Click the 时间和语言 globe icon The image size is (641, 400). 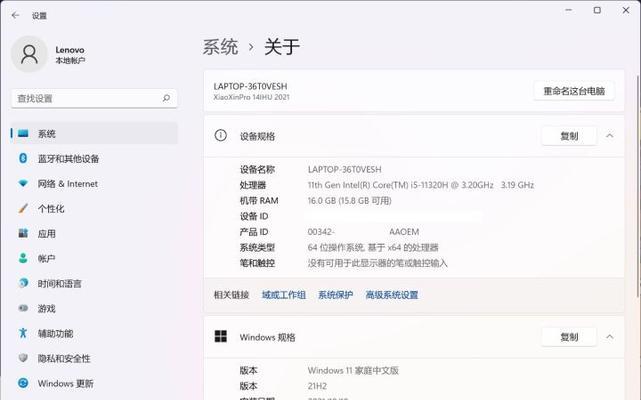click(x=23, y=283)
